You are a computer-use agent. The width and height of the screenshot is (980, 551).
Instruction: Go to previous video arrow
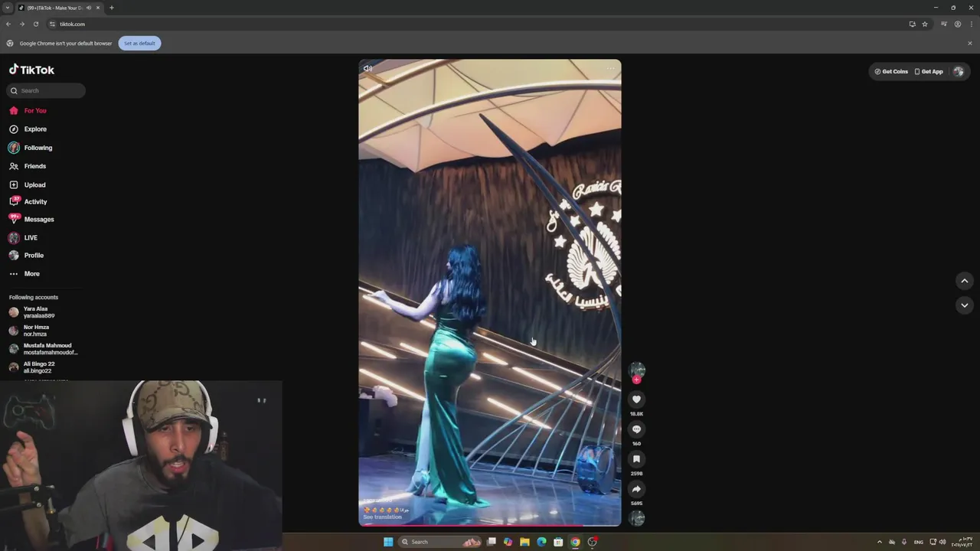[x=965, y=281]
